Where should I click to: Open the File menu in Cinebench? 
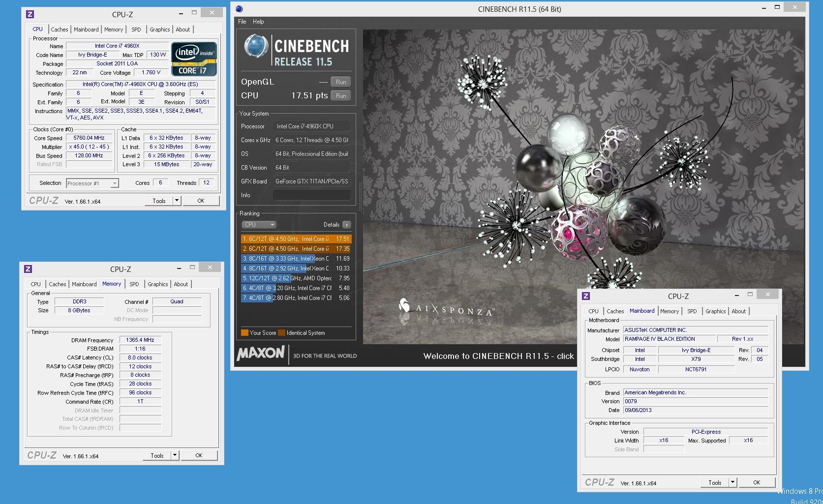pyautogui.click(x=242, y=22)
